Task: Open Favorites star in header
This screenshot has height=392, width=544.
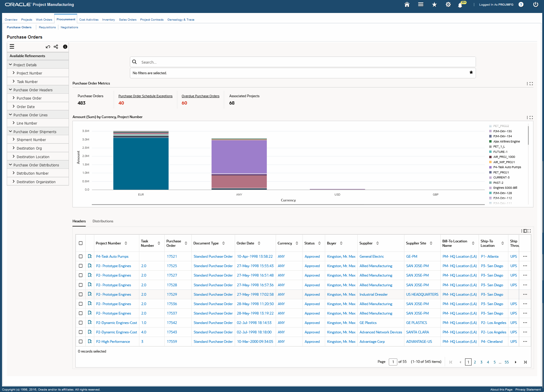Action: (434, 4)
